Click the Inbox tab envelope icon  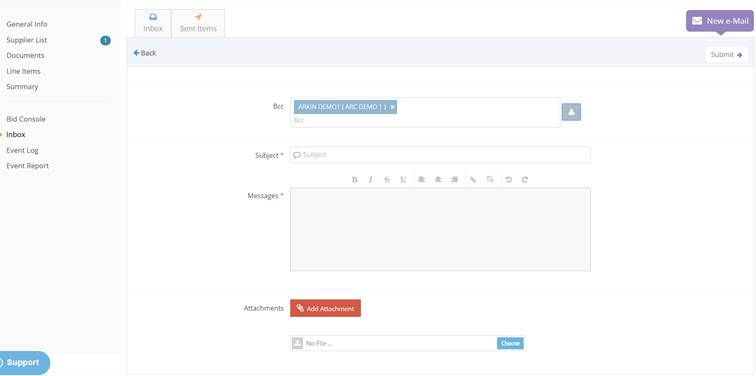[x=153, y=17]
